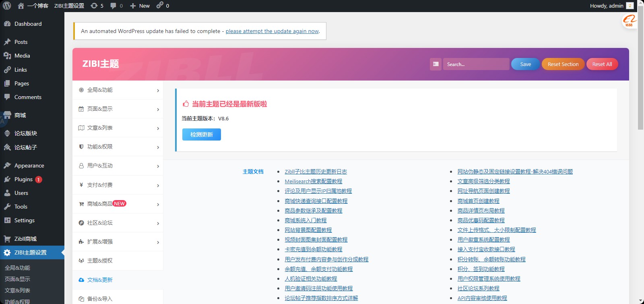
Task: Open the 网址导航页面创建教程 link
Action: tap(483, 191)
